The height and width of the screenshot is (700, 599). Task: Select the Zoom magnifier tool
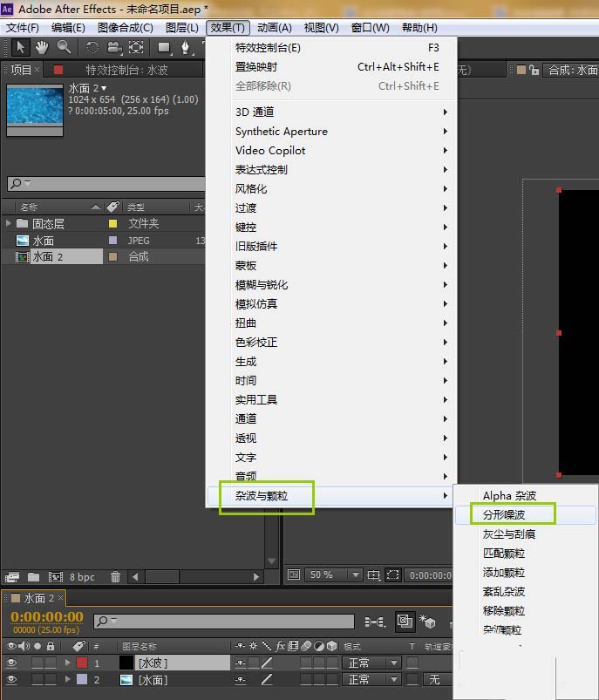(65, 47)
